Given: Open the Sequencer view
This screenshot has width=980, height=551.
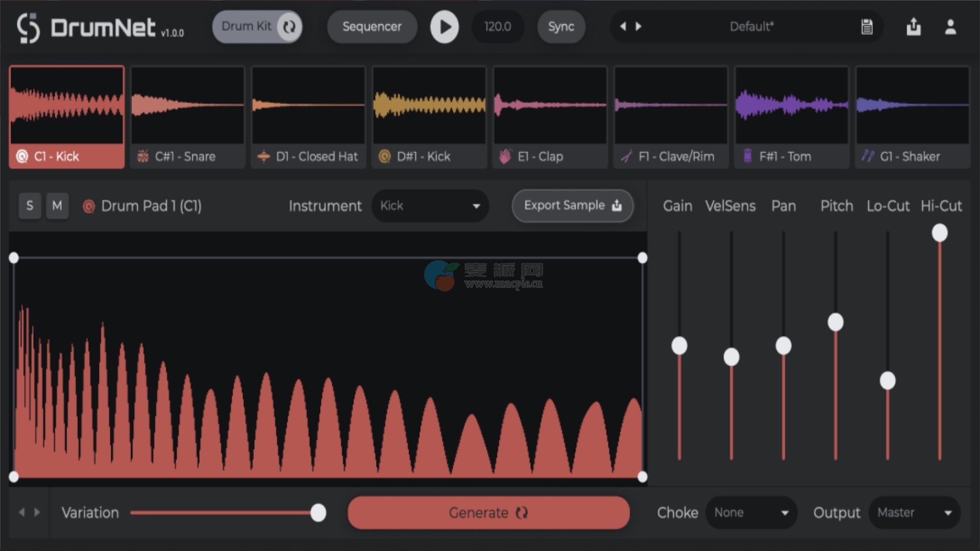Looking at the screenshot, I should click(372, 27).
